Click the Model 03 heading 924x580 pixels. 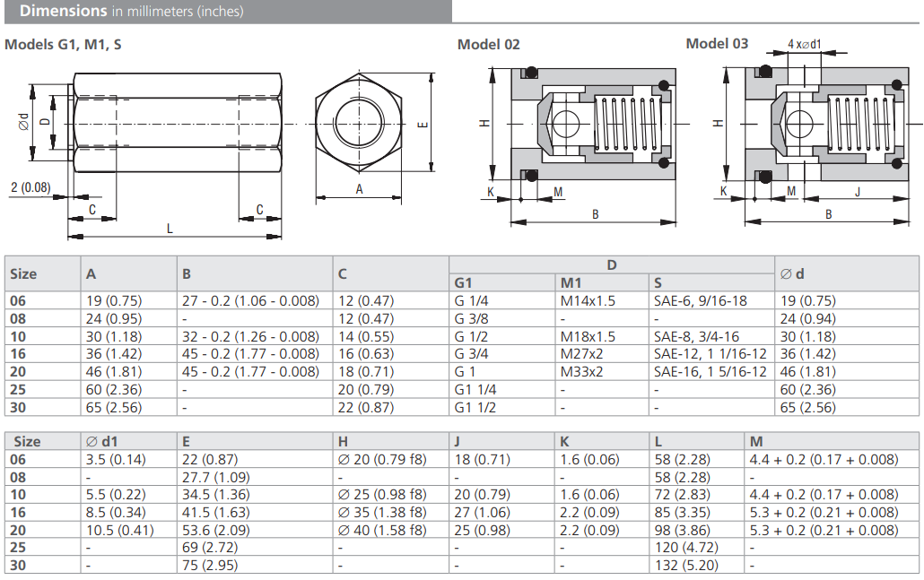717,43
